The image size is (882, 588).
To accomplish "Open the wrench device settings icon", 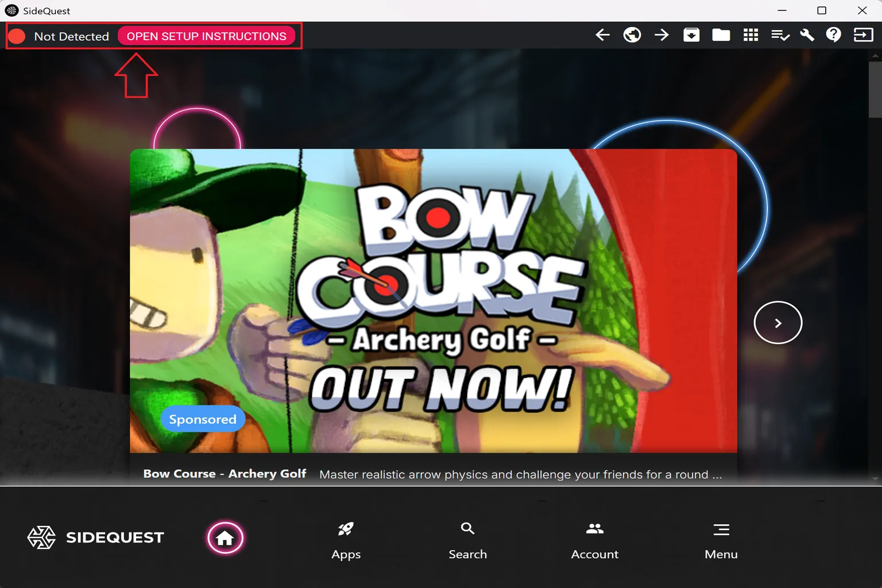I will [x=807, y=35].
